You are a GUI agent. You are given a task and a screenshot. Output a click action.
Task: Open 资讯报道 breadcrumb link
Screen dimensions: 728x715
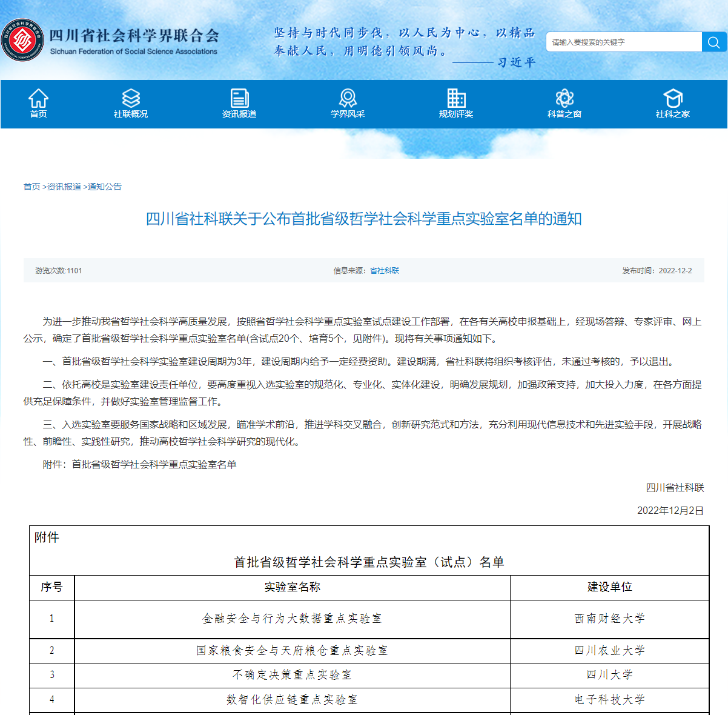[x=64, y=187]
